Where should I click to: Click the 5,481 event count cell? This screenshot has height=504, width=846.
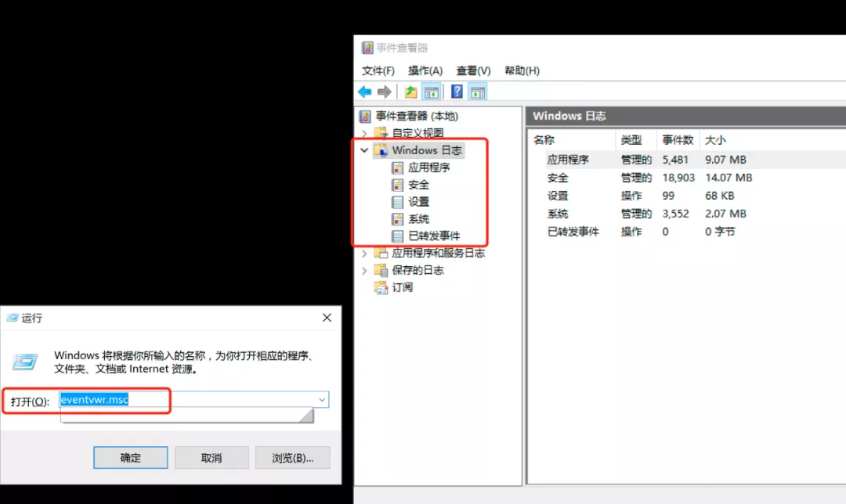click(x=675, y=160)
